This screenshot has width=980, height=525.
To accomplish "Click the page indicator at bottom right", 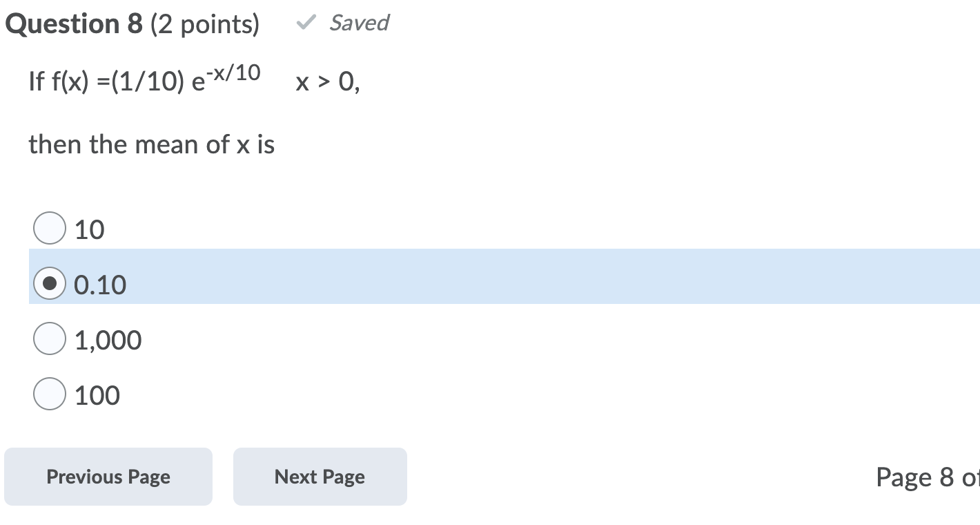I will tap(928, 477).
